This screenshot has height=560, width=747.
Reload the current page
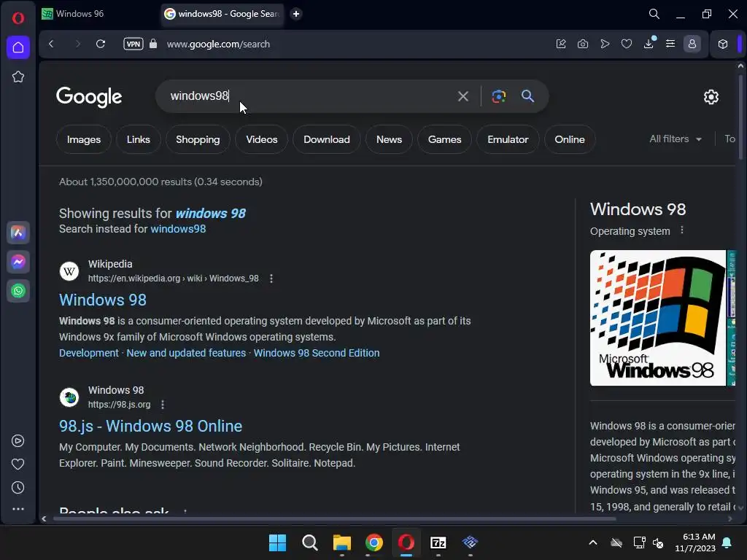[101, 44]
